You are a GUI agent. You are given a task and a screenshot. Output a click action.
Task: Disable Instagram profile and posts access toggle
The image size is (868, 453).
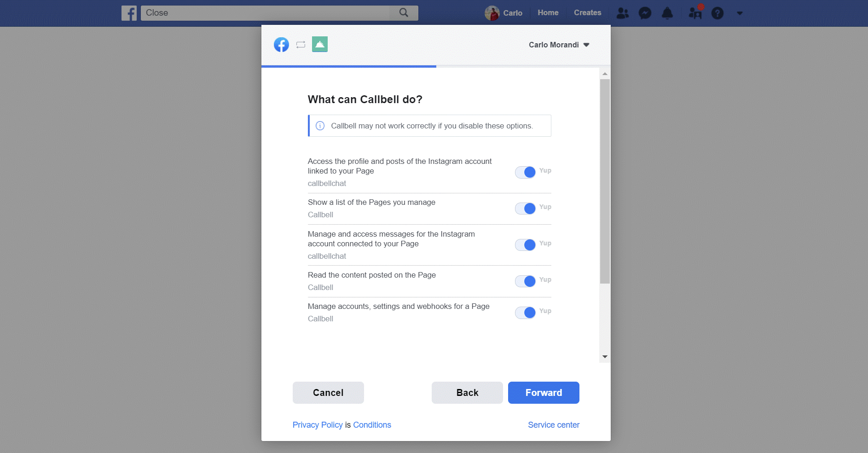pos(525,172)
